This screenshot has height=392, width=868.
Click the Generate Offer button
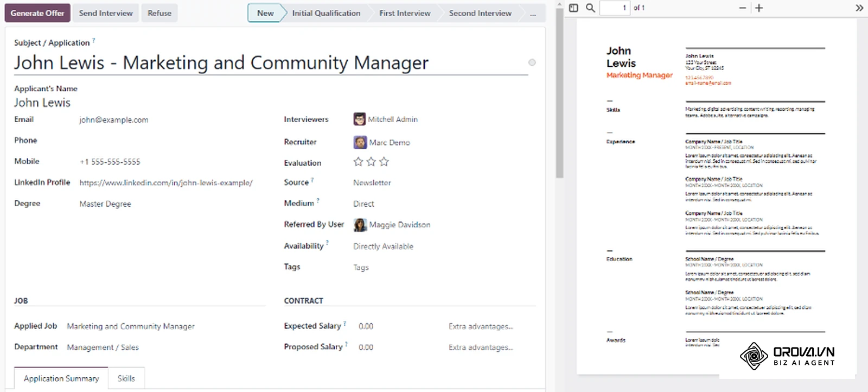[x=37, y=13]
